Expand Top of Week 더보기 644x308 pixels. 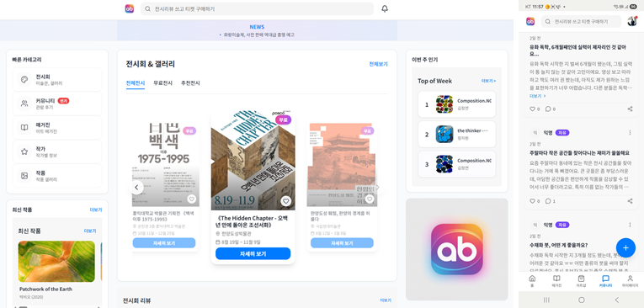(488, 81)
